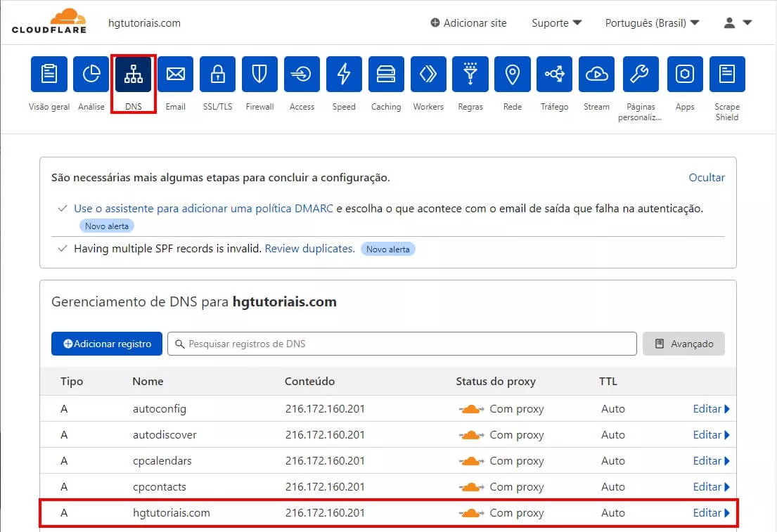The width and height of the screenshot is (777, 532).
Task: Open the Análise analytics icon
Action: (x=91, y=74)
